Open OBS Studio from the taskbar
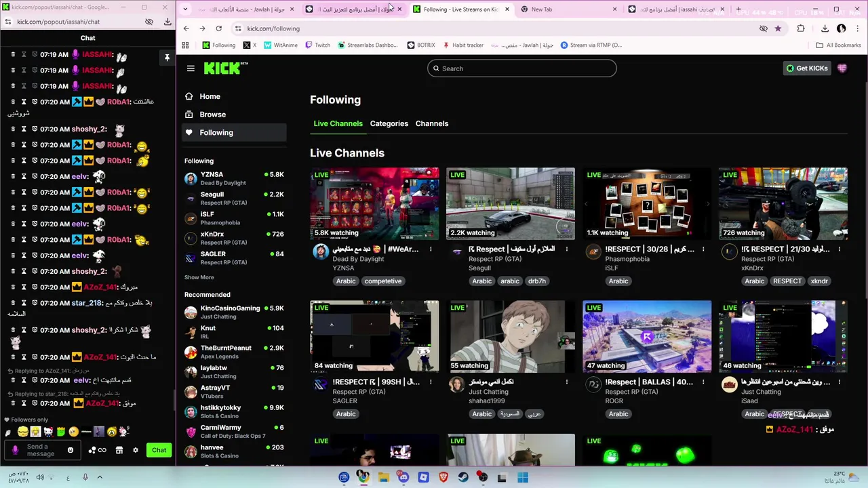Screen dimensions: 868x488 pos(483,477)
